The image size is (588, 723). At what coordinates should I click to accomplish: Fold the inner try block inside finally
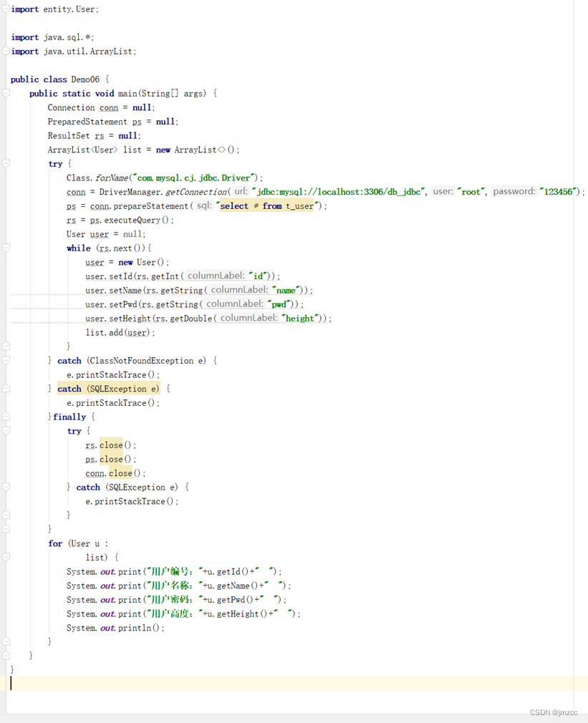[x=6, y=431]
